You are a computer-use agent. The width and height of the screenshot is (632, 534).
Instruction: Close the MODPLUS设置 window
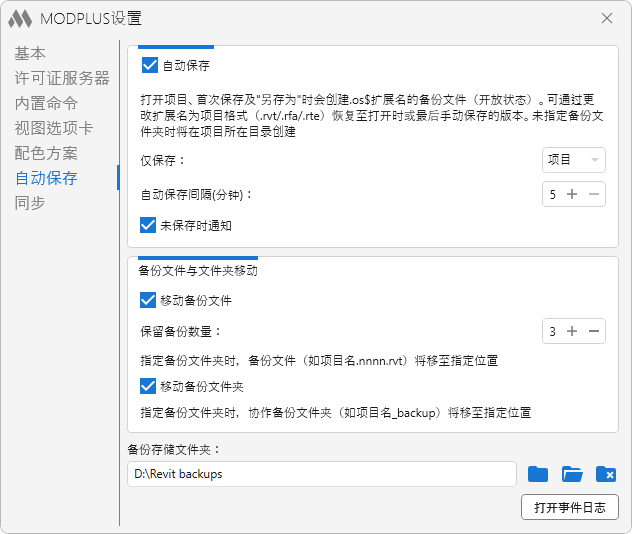[x=607, y=18]
